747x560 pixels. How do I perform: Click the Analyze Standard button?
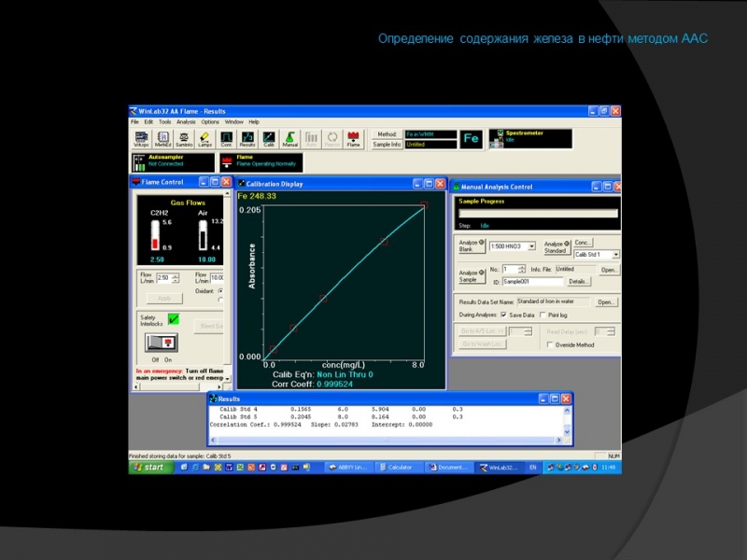pos(557,246)
